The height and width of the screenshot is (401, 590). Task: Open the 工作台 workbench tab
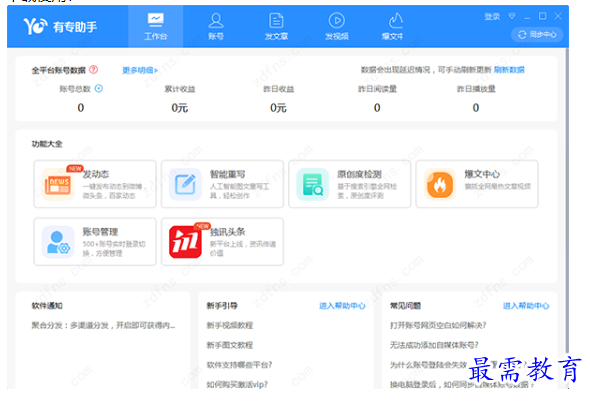click(x=155, y=26)
